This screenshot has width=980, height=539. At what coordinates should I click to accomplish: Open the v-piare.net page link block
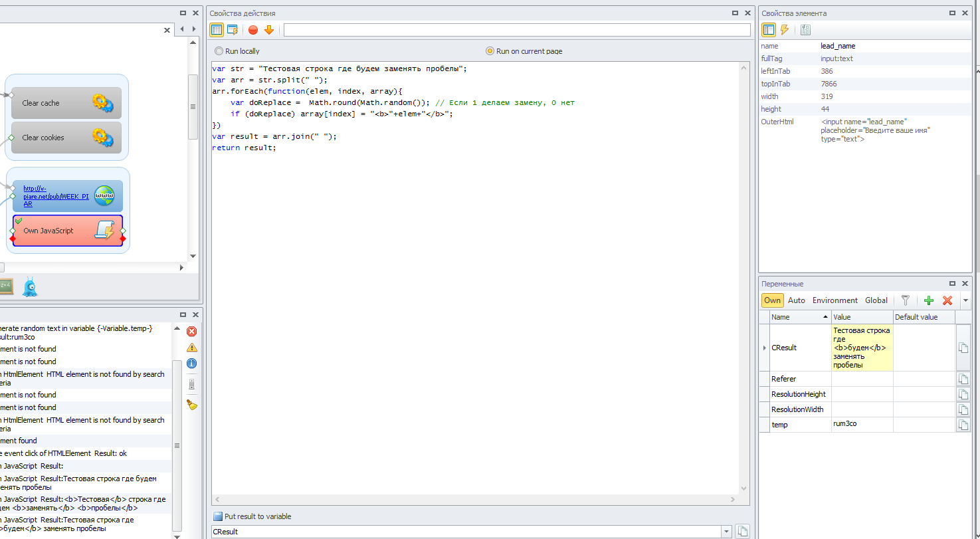[x=67, y=196]
